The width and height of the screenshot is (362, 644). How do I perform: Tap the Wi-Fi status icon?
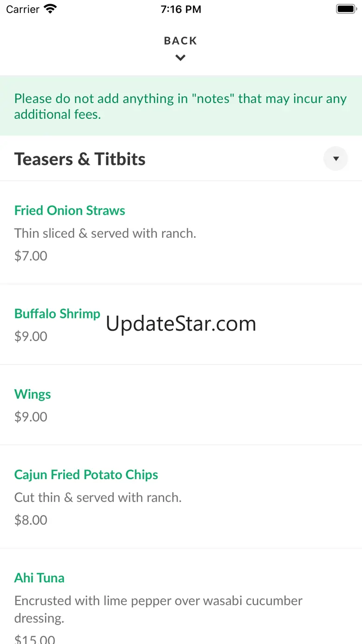[50, 9]
